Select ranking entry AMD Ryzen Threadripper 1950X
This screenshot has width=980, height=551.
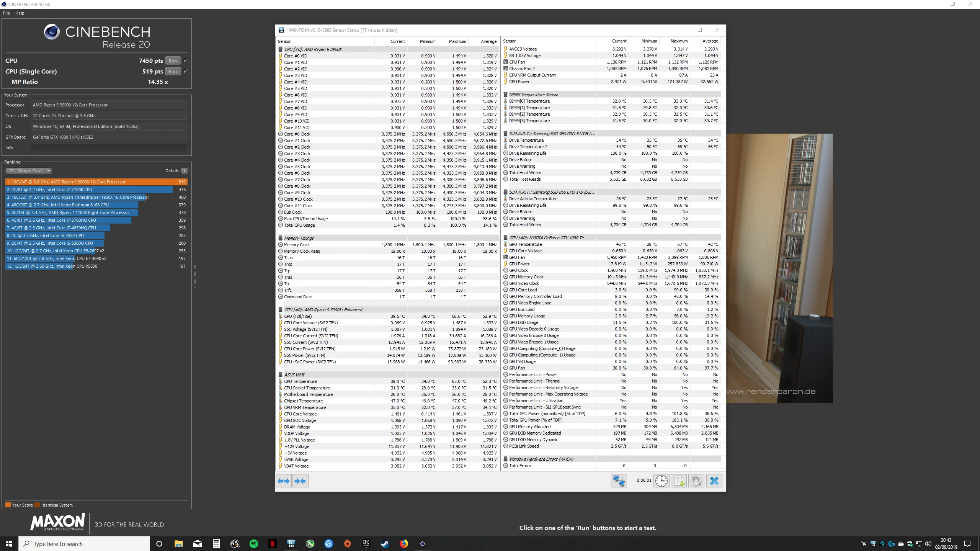click(x=96, y=197)
